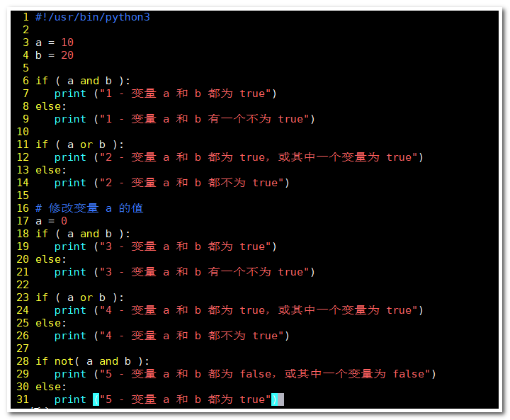
Task: Click line number 27 in the gutter
Action: tap(23, 348)
